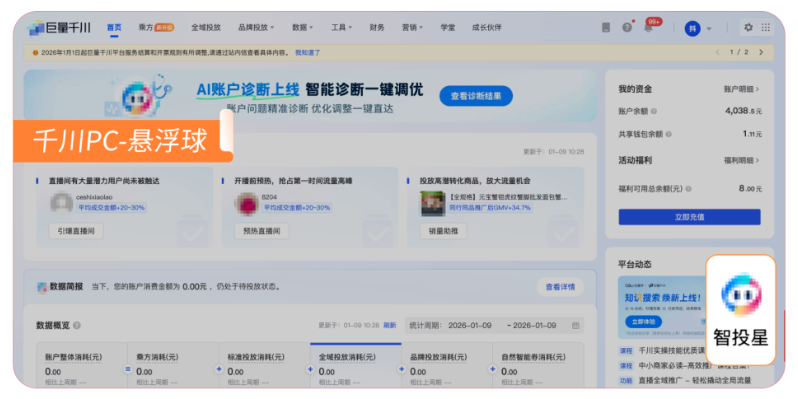The image size is (798, 399).
Task: Open 福利明细 chevron link
Action: tap(742, 160)
